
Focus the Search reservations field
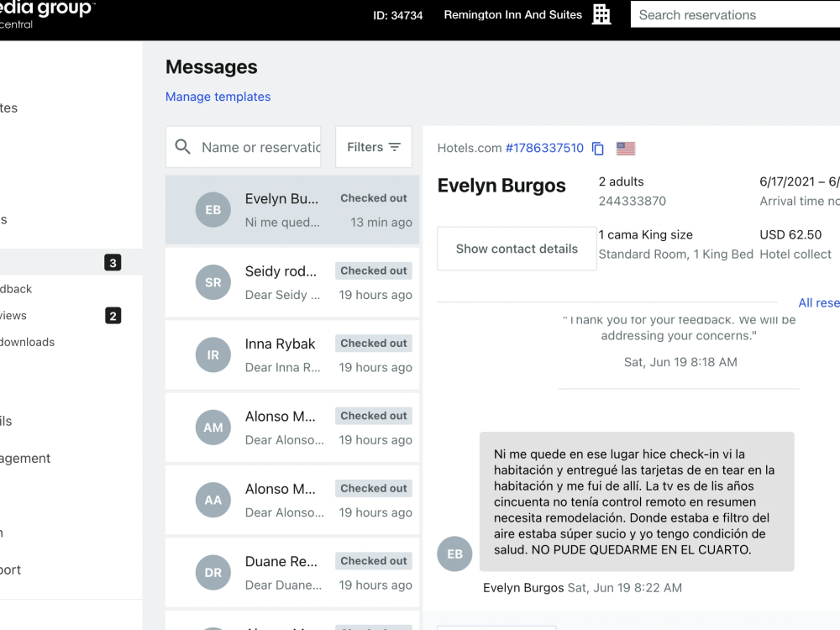point(735,15)
